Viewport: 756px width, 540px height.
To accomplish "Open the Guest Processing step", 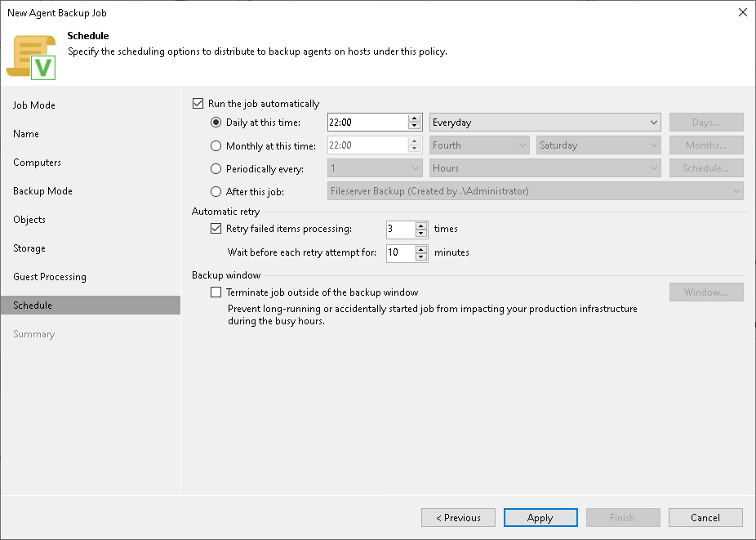I will (x=49, y=276).
